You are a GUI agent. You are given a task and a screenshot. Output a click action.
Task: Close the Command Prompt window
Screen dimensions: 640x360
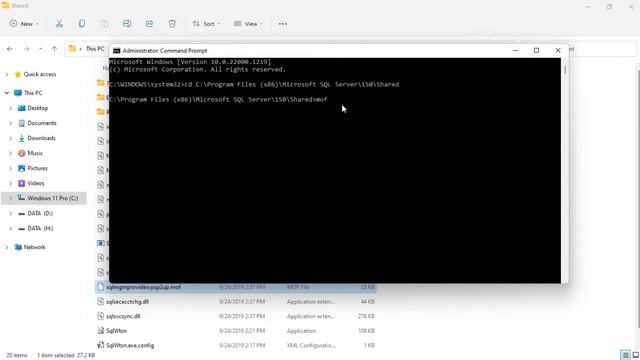(x=558, y=51)
